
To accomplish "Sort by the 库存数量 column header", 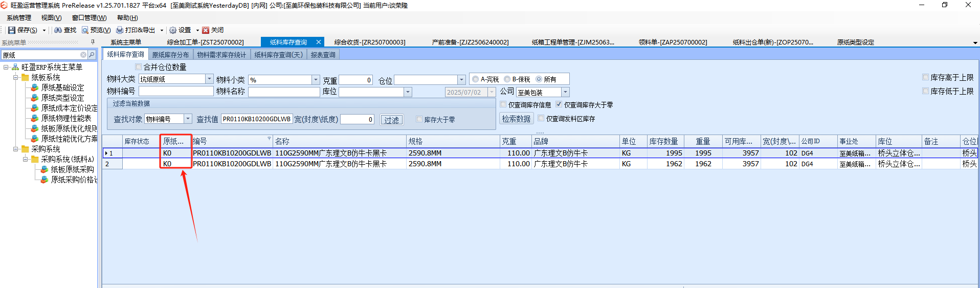I will coord(665,141).
